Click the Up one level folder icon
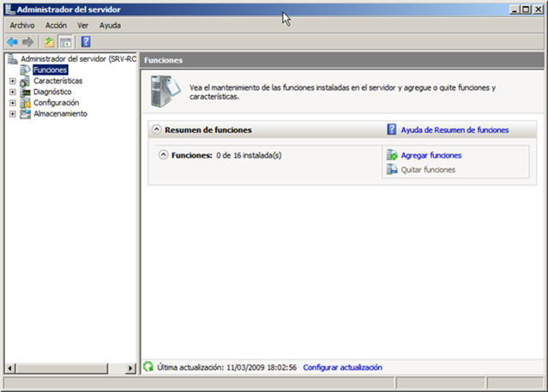This screenshot has height=392, width=548. [x=49, y=41]
